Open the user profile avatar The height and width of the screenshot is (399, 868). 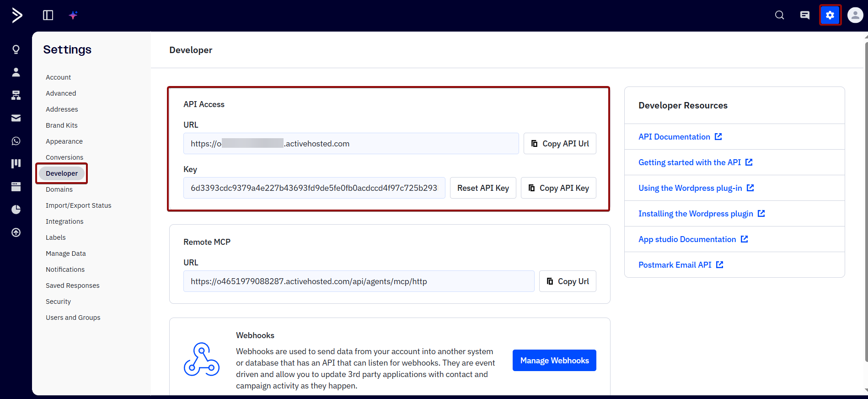(x=855, y=16)
